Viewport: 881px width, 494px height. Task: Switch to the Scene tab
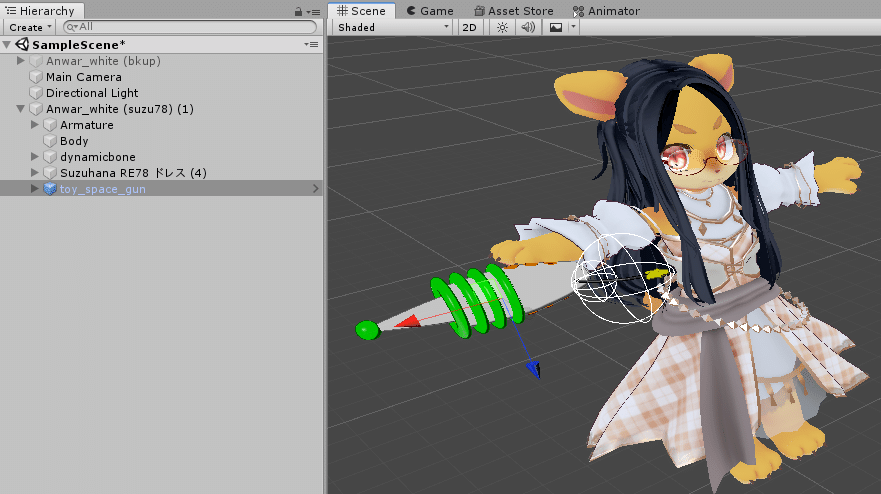tap(361, 11)
